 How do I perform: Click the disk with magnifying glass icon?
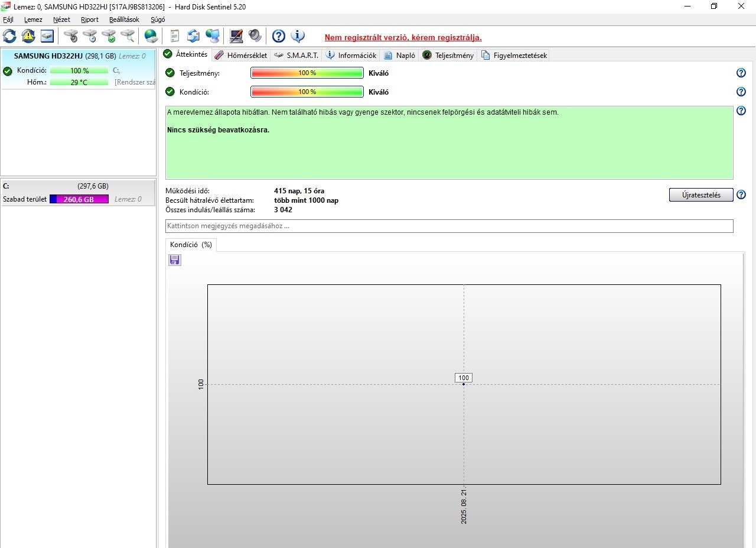click(x=128, y=36)
